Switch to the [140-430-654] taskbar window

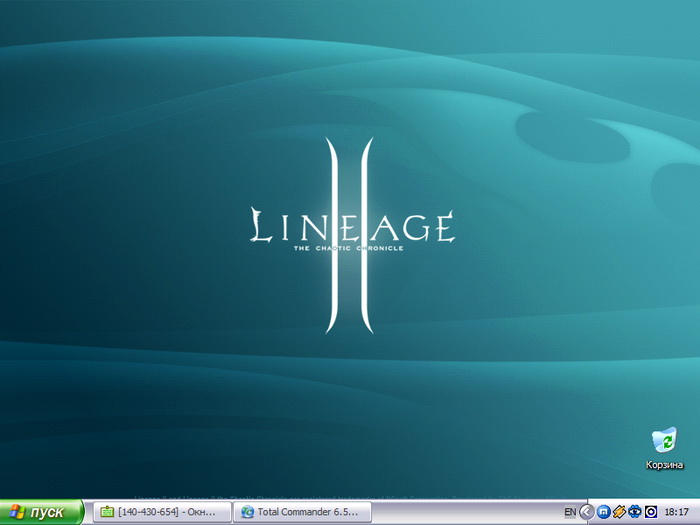click(162, 512)
